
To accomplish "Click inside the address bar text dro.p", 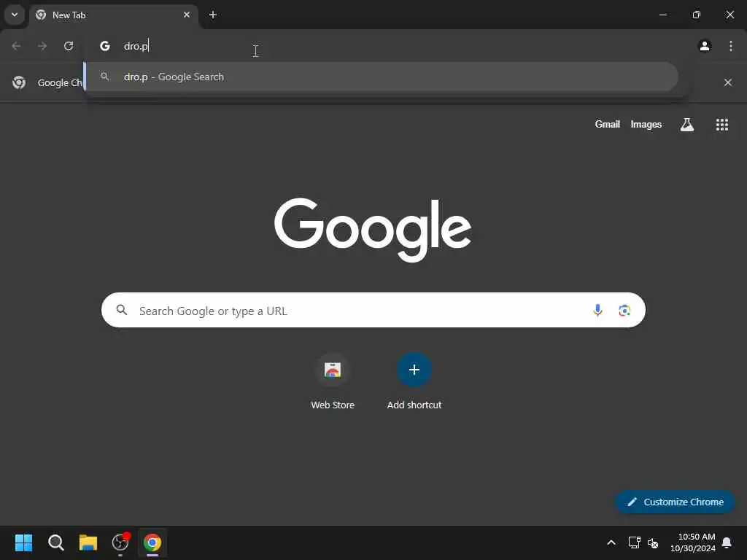I will (x=136, y=46).
